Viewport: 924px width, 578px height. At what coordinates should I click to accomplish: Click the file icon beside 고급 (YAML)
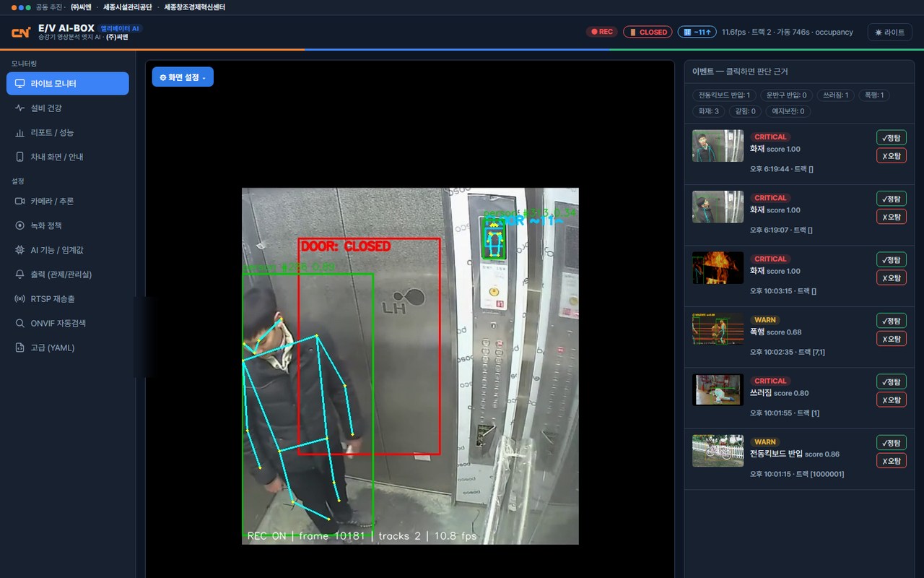pos(19,348)
